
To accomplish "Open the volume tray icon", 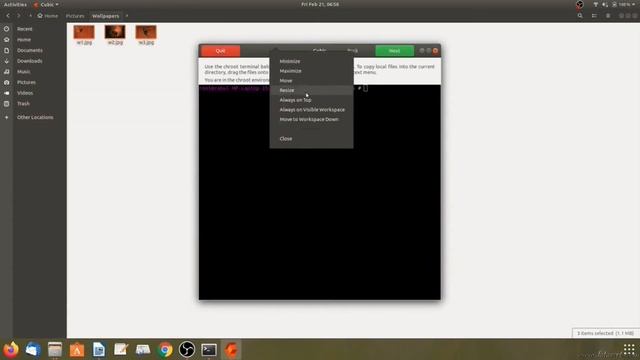I will [605, 4].
